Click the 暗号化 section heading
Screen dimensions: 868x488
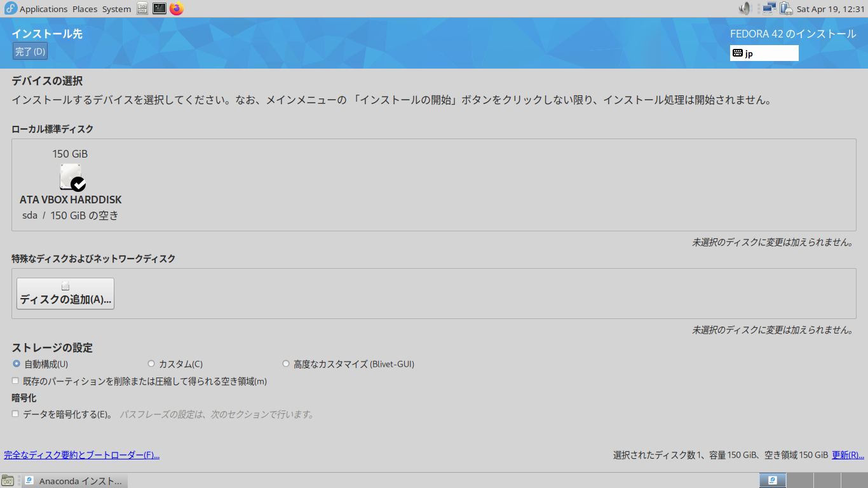[x=24, y=398]
